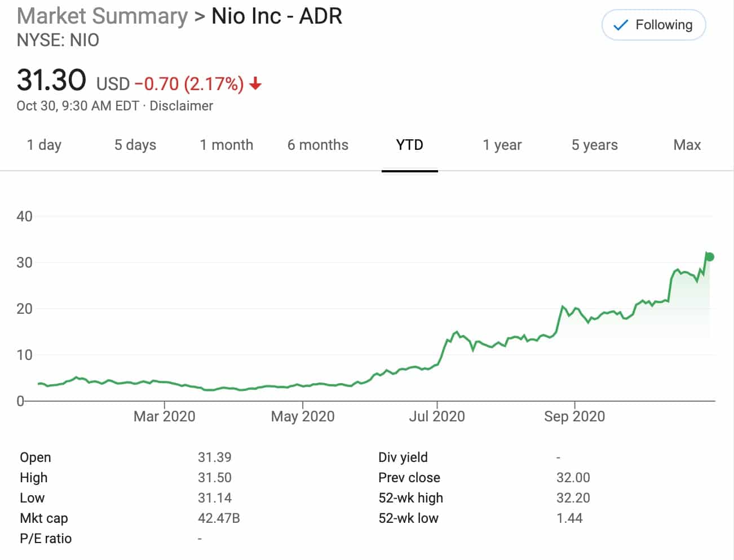Toggle the Following button

tap(653, 25)
